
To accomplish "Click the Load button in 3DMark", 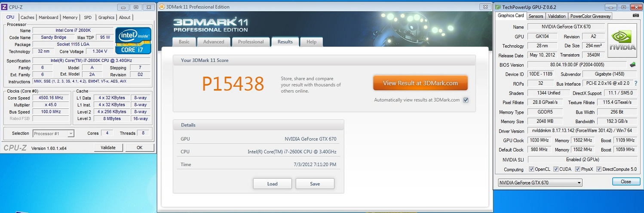I will pos(272,184).
